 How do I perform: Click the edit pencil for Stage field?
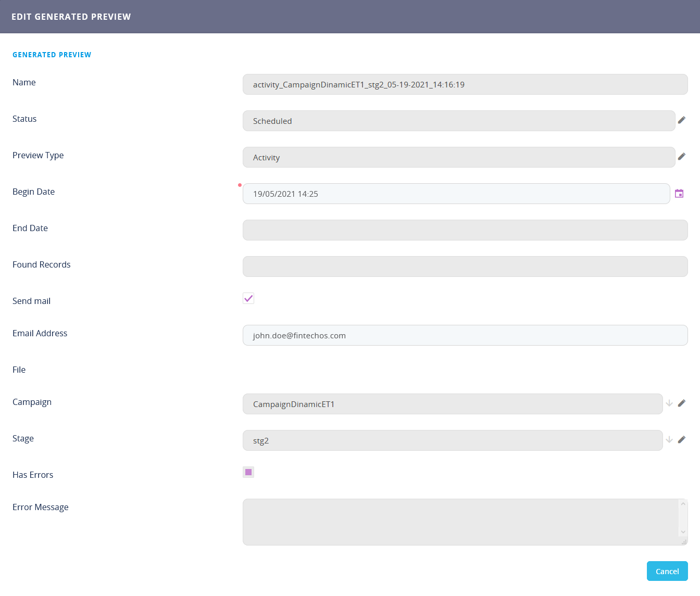681,440
